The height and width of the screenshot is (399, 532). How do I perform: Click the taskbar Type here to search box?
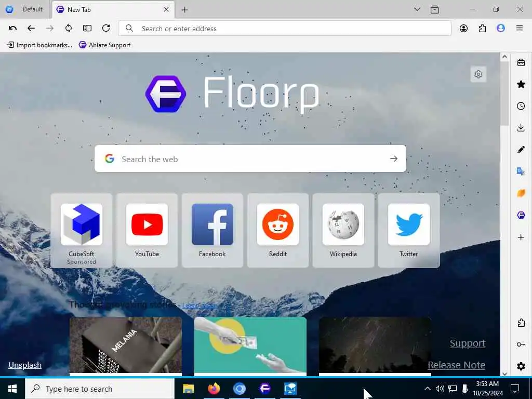100,389
